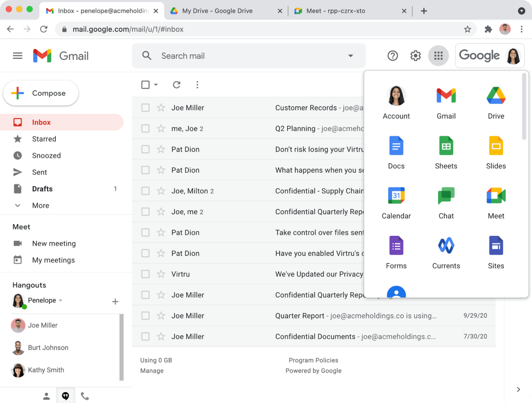Open the Docs app from launcher
Image resolution: width=532 pixels, height=403 pixels.
coord(396,152)
